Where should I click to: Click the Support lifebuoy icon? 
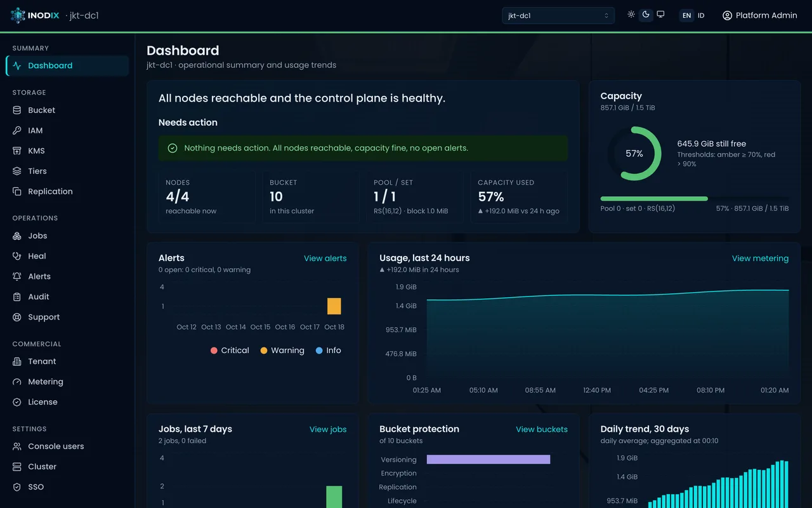pyautogui.click(x=17, y=317)
